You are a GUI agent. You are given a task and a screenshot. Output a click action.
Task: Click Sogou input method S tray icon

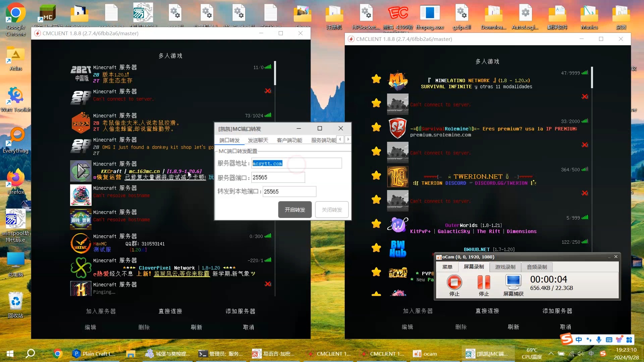pos(603,354)
